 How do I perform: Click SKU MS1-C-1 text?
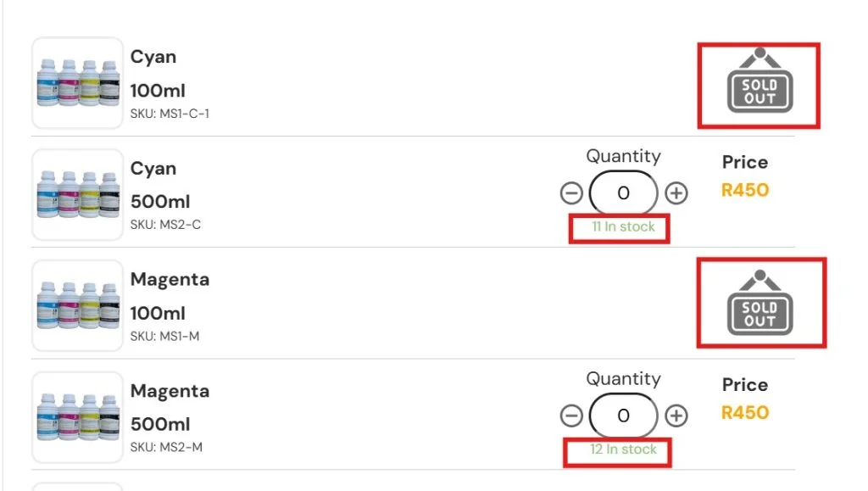click(170, 114)
